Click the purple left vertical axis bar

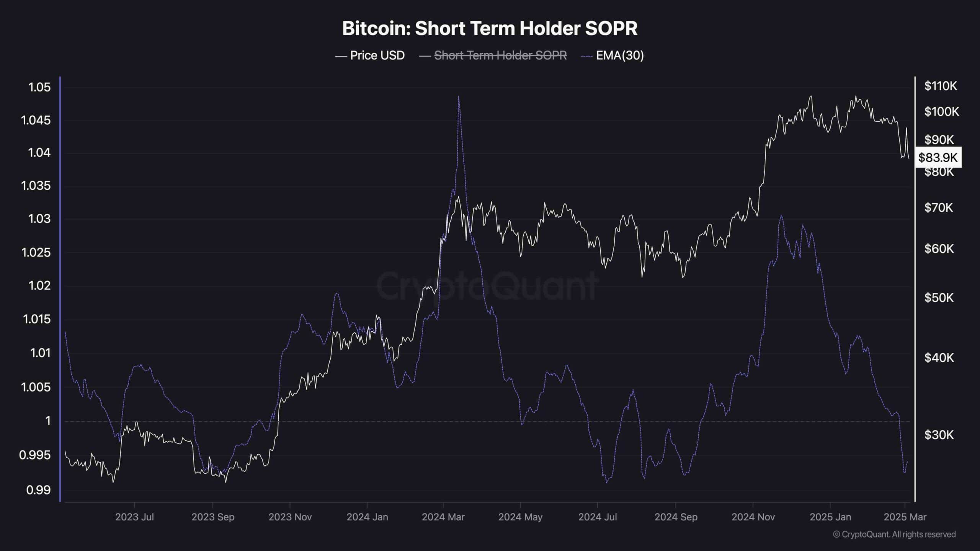[x=60, y=289]
